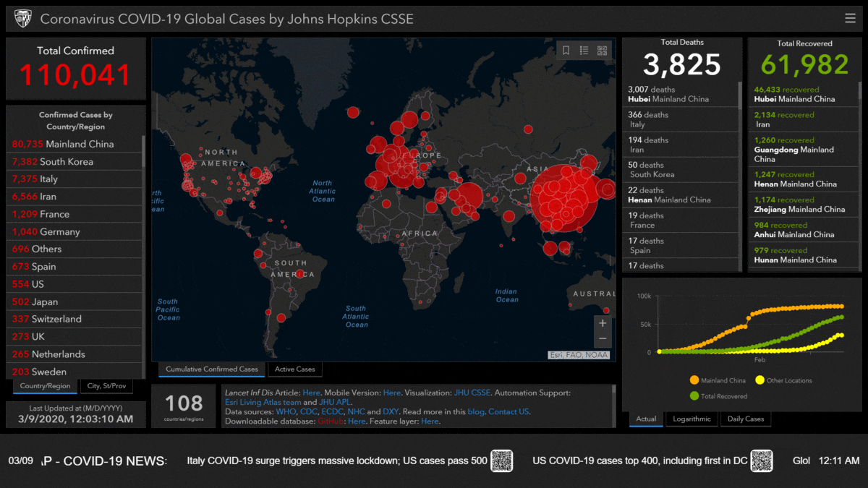Click the Contact US link
The height and width of the screenshot is (488, 868).
click(509, 411)
